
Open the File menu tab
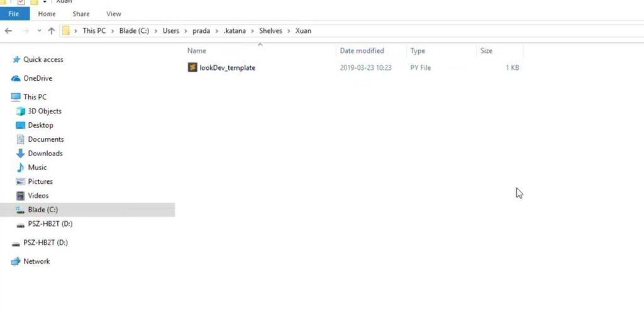[14, 14]
